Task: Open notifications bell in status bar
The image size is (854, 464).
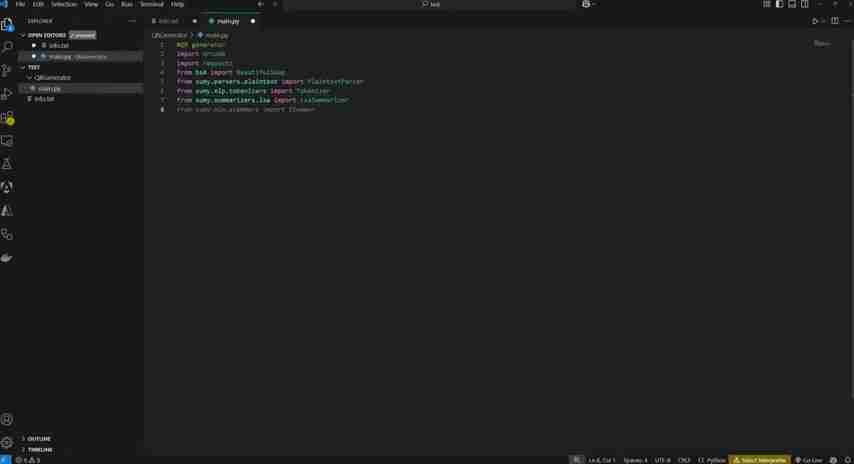Action: 848,460
